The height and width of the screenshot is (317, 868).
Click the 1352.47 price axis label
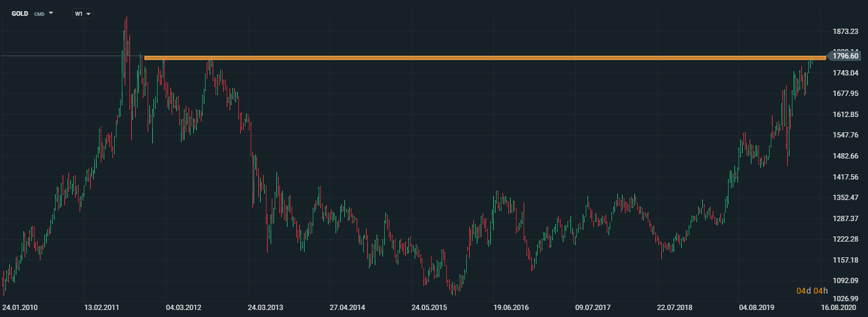click(x=846, y=198)
